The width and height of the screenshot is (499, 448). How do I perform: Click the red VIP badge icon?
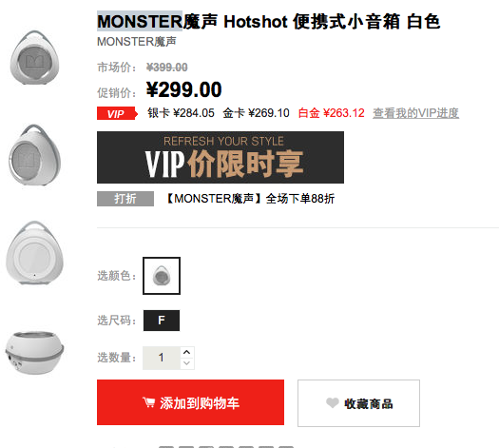pos(117,113)
